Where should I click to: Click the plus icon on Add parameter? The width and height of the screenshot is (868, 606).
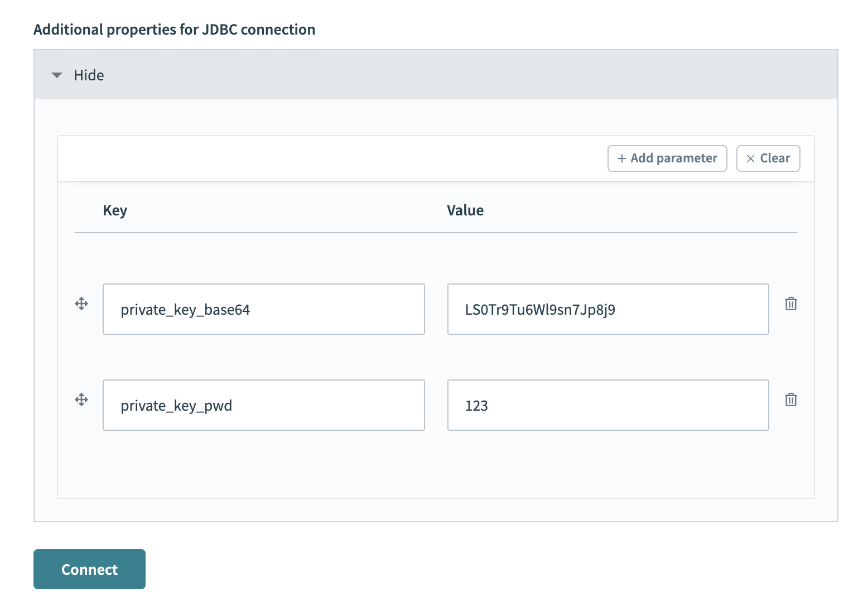coord(621,158)
